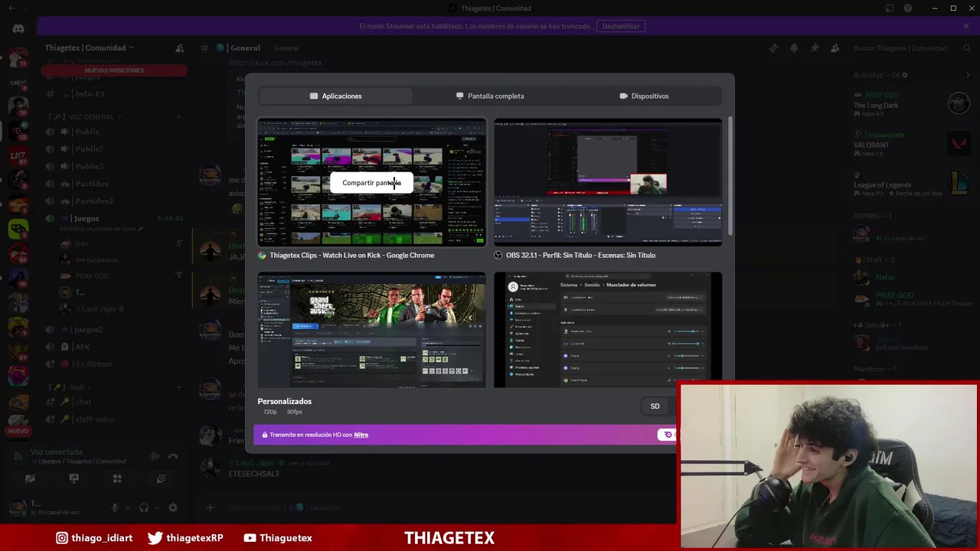This screenshot has height=551, width=980.
Task: Toggle camera in voice panel
Action: 30,478
